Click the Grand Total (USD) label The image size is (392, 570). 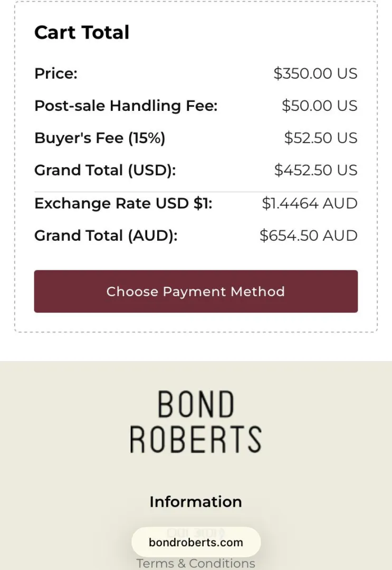click(x=105, y=170)
